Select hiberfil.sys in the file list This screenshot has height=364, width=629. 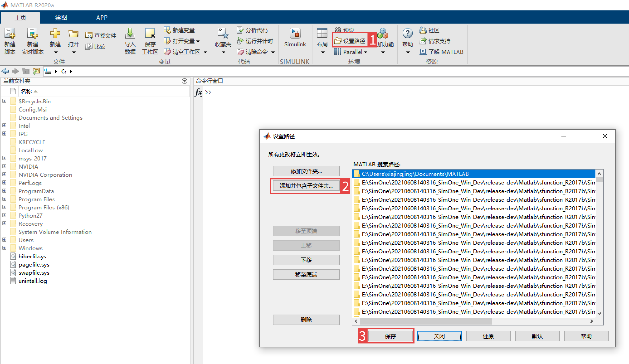click(32, 256)
